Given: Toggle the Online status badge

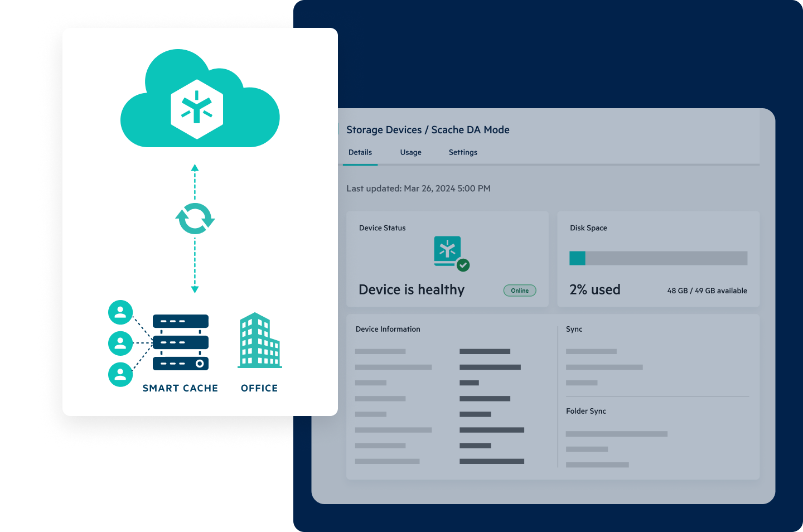Looking at the screenshot, I should pos(519,290).
